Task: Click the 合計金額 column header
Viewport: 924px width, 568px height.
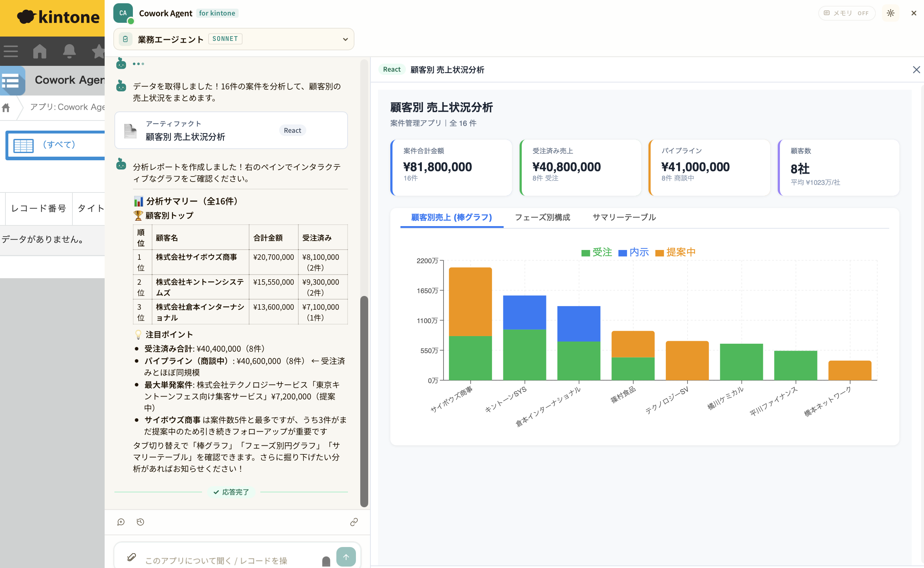Action: point(273,237)
